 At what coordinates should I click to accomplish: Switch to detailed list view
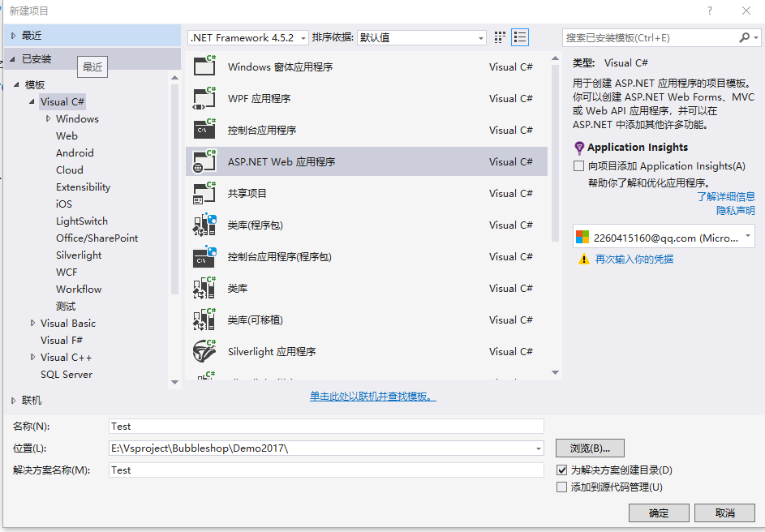pos(519,37)
